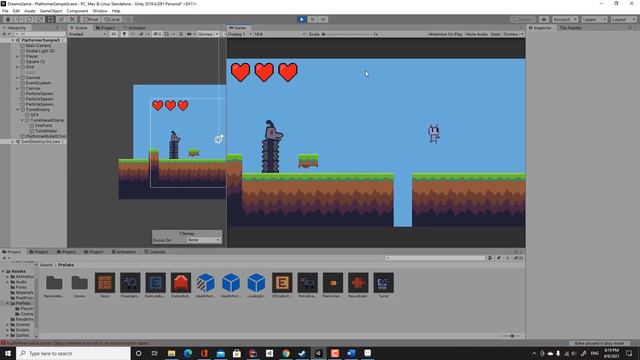The height and width of the screenshot is (360, 640).
Task: Switch to the Inspector tab
Action: pos(540,28)
